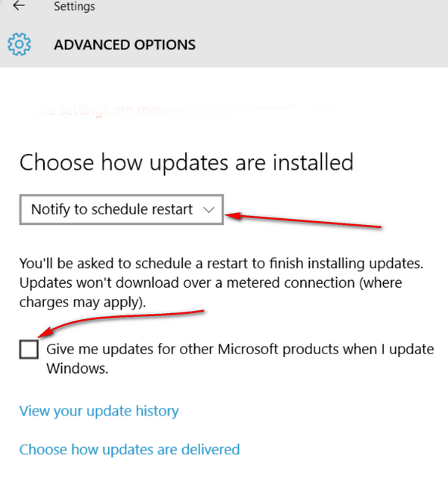Open 'Choose how updates are delivered' link
The width and height of the screenshot is (448, 479).
[x=129, y=449]
